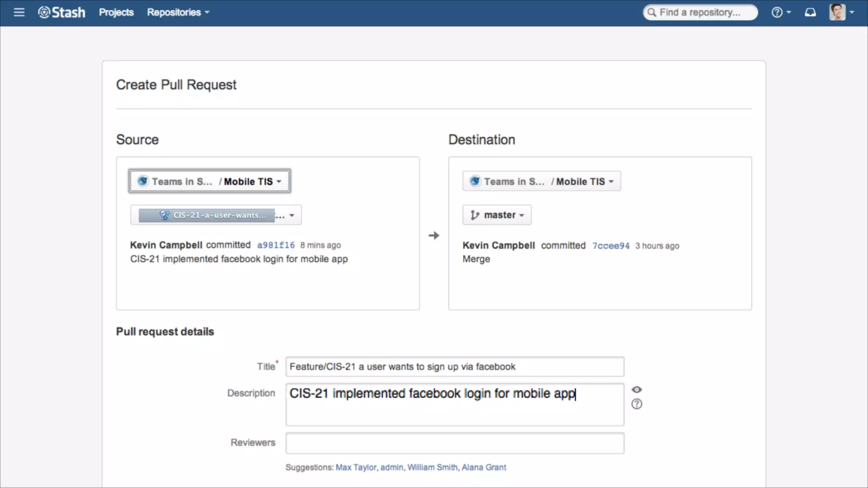868x488 pixels.
Task: Expand the source repository Mobile TIS dropdown
Action: (x=210, y=181)
